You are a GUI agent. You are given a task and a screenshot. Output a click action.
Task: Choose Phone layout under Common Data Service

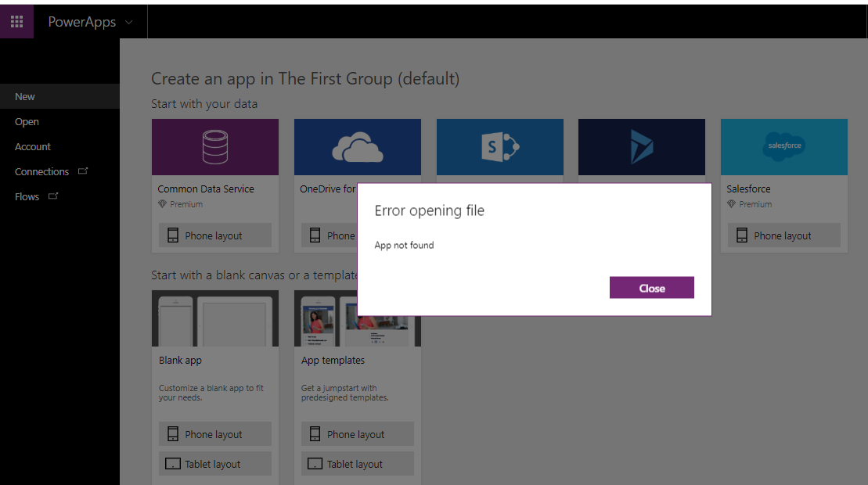(x=214, y=235)
